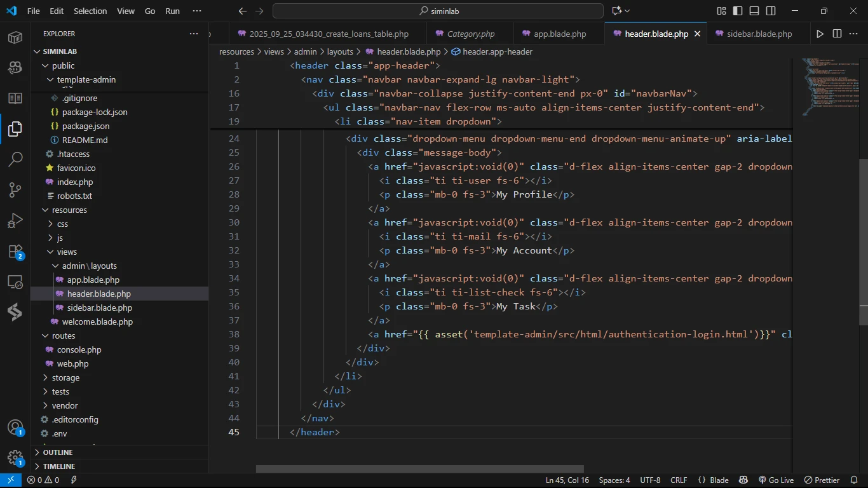The image size is (868, 488).
Task: Click the notifications bell in status bar
Action: coord(855,480)
